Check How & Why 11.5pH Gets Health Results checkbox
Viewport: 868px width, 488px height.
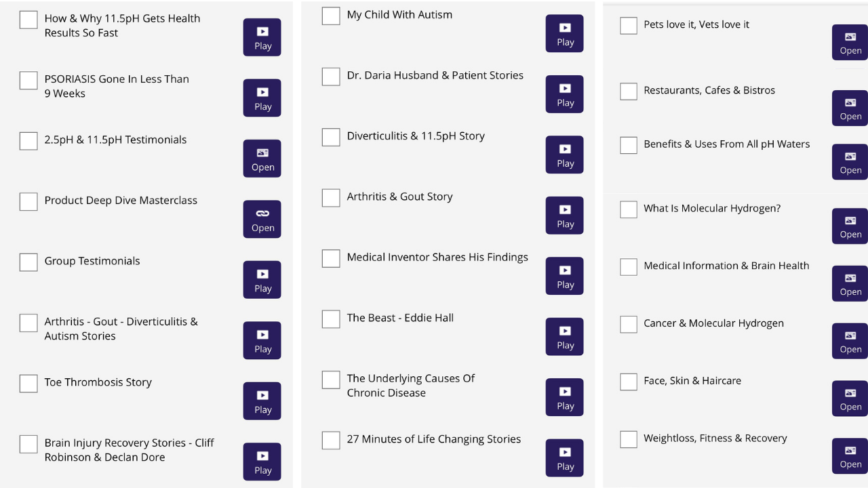pos(28,20)
